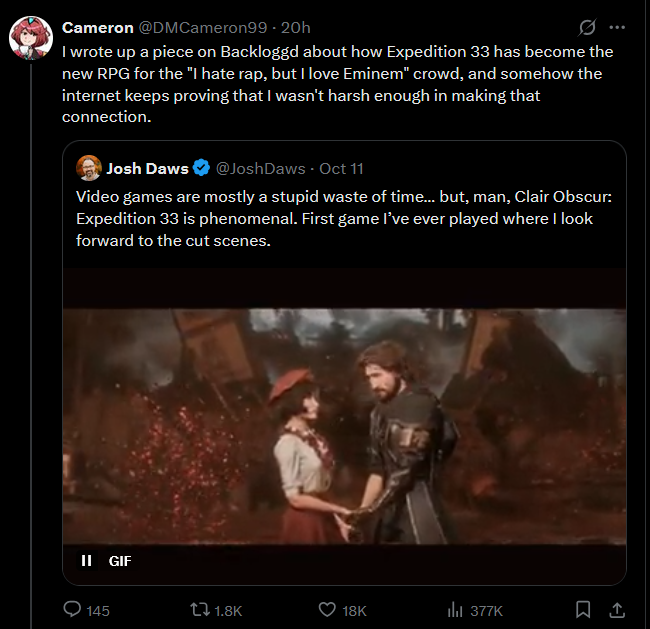Open the Oct 11 quoted tweet date
This screenshot has height=629, width=650.
coord(339,168)
